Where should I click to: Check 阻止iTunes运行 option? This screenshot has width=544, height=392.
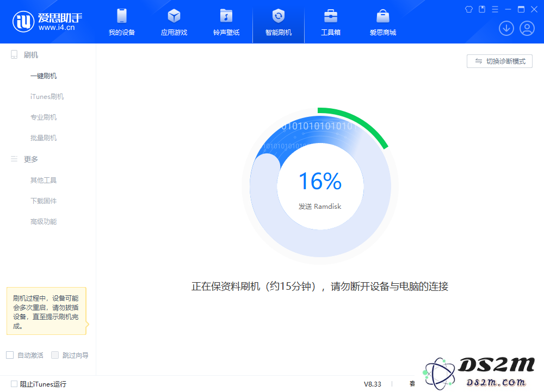click(x=14, y=384)
